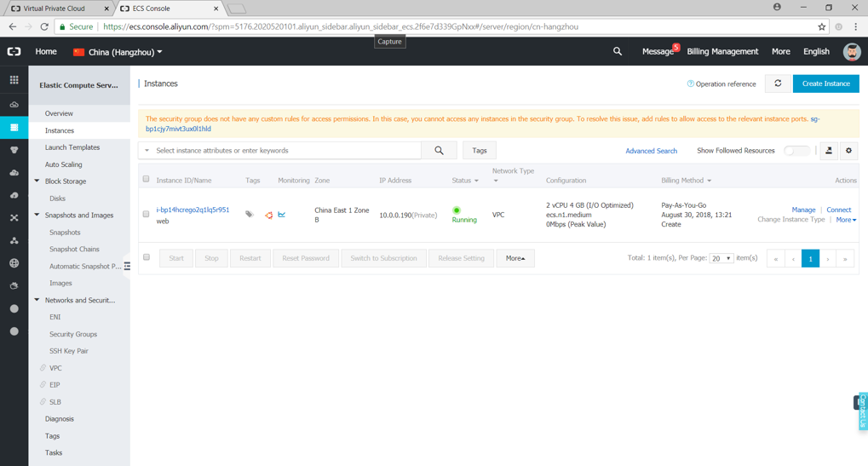Collapse the sidebar using the menu handle icon

127,266
